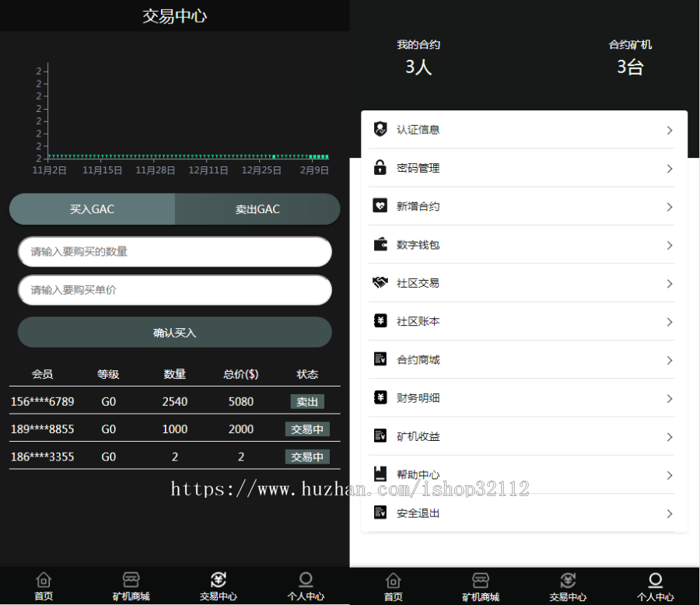700x605 pixels.
Task: Focus the purchase unit price input field
Action: pyautogui.click(x=174, y=290)
